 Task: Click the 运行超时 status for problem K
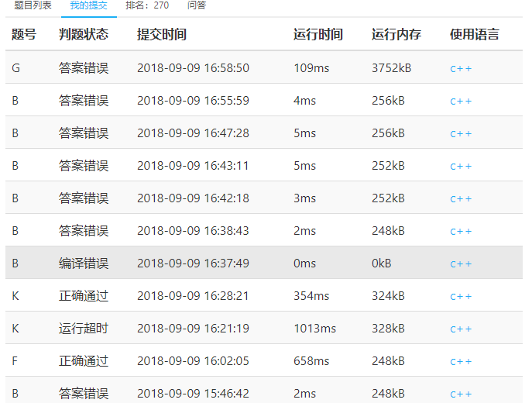click(x=84, y=329)
